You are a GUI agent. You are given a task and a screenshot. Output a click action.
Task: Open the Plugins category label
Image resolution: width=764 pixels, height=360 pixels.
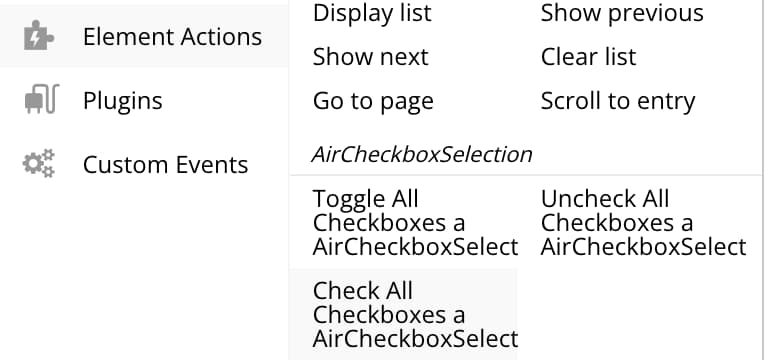pyautogui.click(x=123, y=101)
